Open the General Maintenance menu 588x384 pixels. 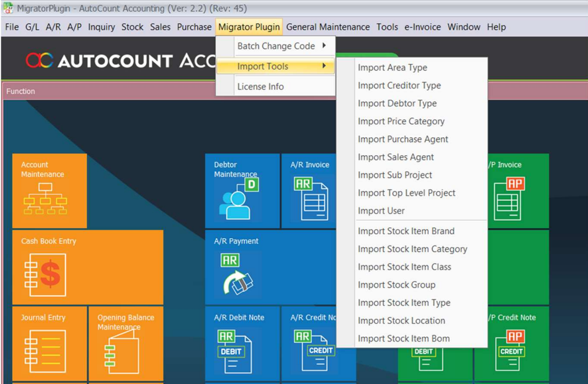pyautogui.click(x=328, y=27)
